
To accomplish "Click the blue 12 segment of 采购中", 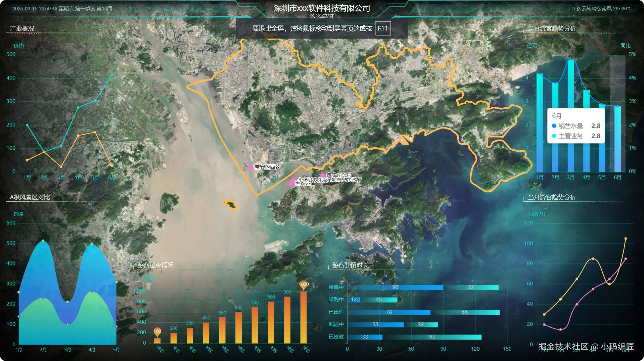I will tap(354, 300).
